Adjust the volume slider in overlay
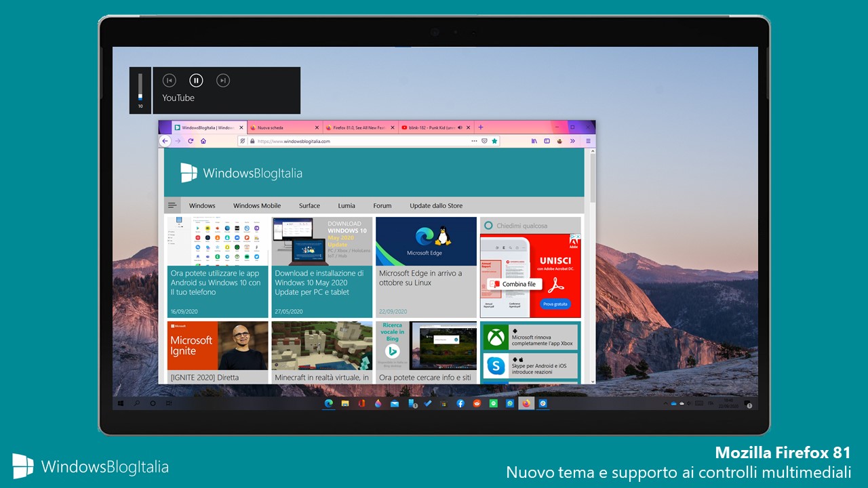Screen dimensions: 868x488 (140, 87)
